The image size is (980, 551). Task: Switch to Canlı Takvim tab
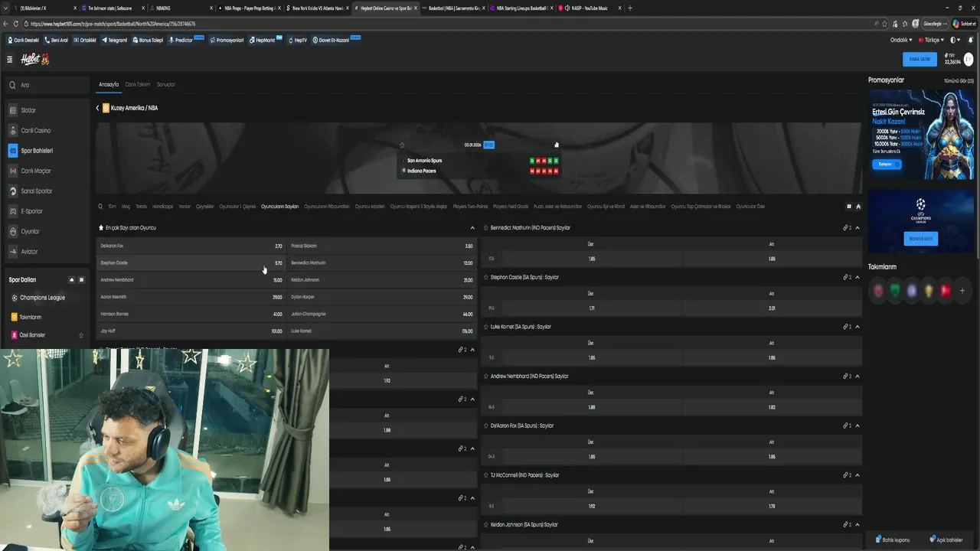[x=138, y=84]
